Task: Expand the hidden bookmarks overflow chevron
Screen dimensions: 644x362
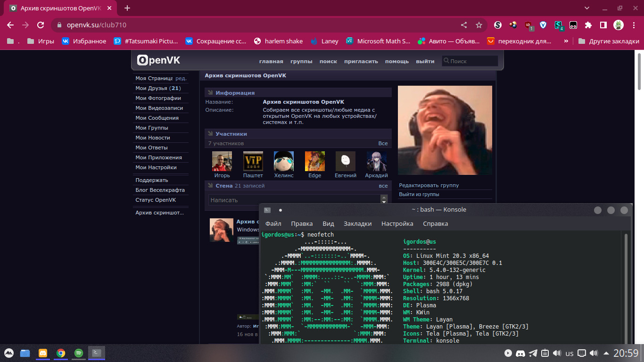Action: [566, 41]
